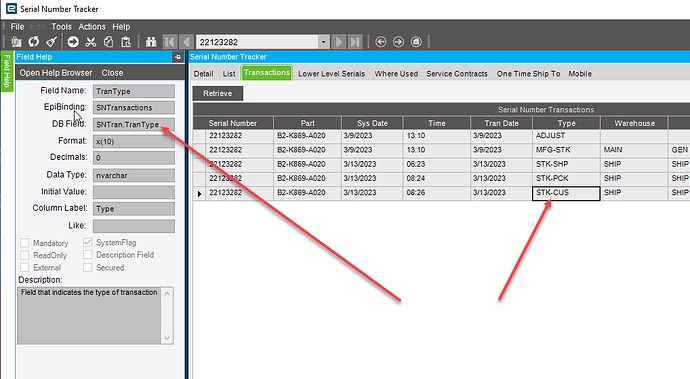Click the vertical Field Help side tab
The image size is (690, 379).
7,71
